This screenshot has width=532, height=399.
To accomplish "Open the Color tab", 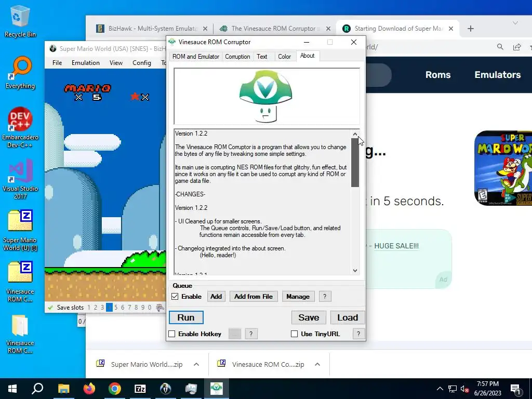I will click(x=284, y=57).
